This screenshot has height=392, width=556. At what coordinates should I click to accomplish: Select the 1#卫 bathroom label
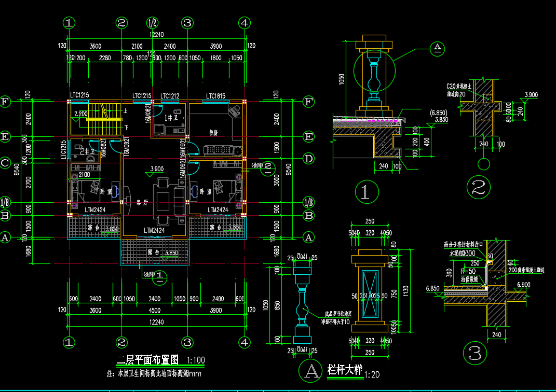tap(171, 118)
